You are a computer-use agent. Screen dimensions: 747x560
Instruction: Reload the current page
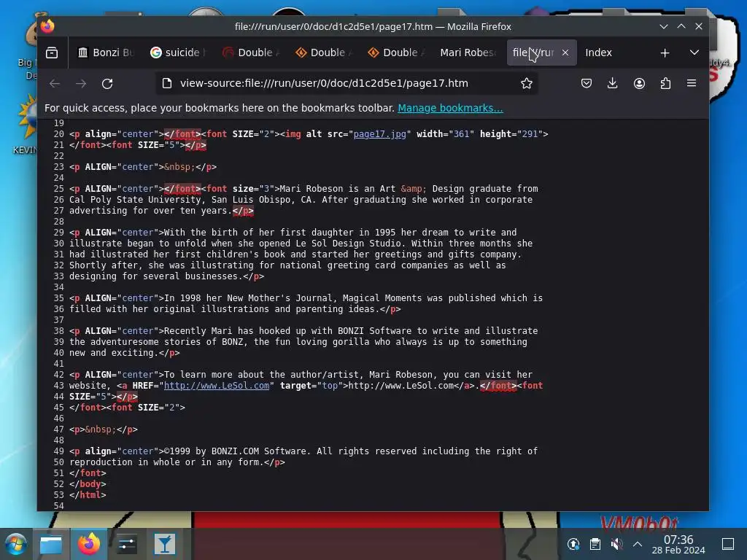[x=107, y=84]
